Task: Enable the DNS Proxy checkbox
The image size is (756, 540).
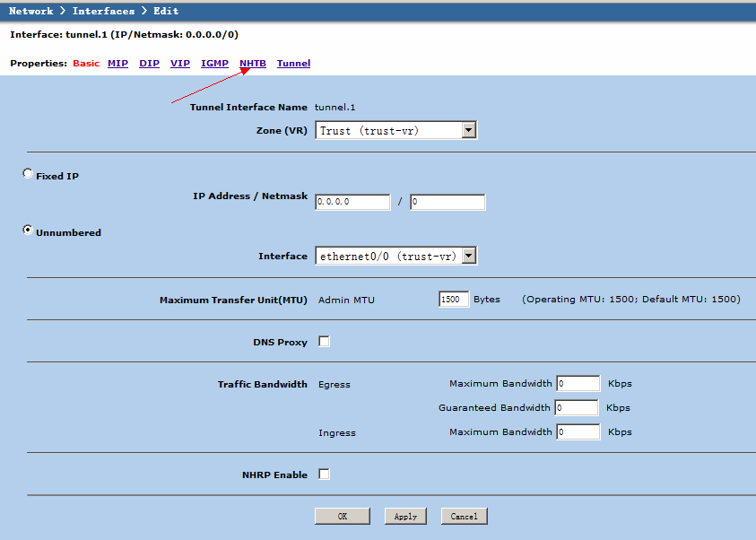Action: pyautogui.click(x=324, y=342)
